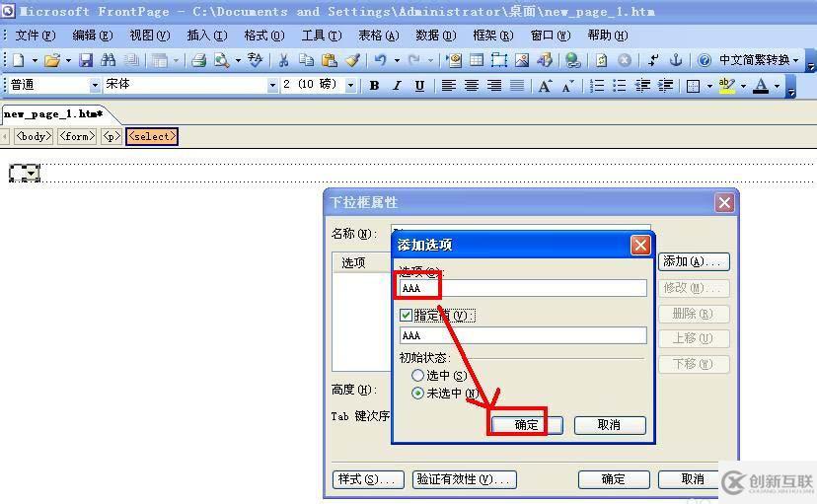Select the 选中 radio button
This screenshot has width=817, height=504.
417,375
